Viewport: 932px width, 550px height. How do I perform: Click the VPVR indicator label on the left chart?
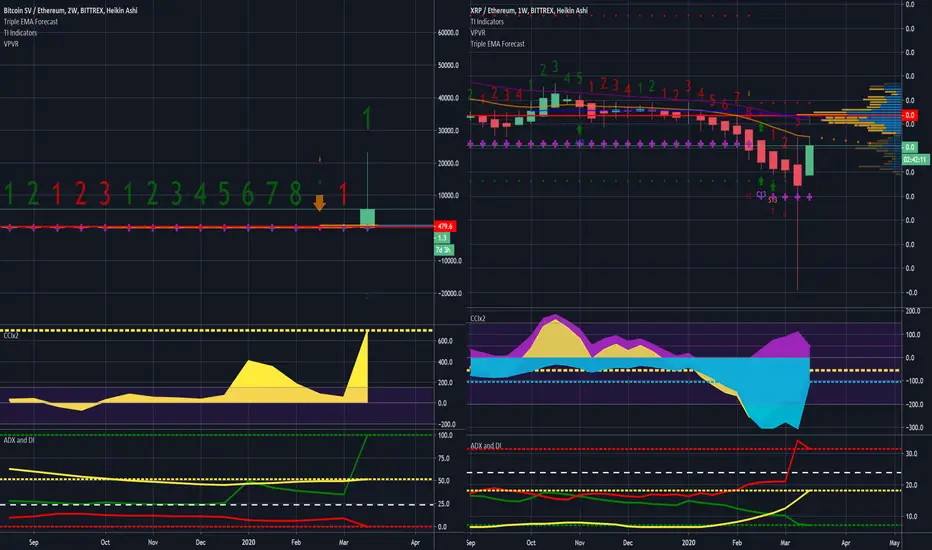[x=11, y=43]
